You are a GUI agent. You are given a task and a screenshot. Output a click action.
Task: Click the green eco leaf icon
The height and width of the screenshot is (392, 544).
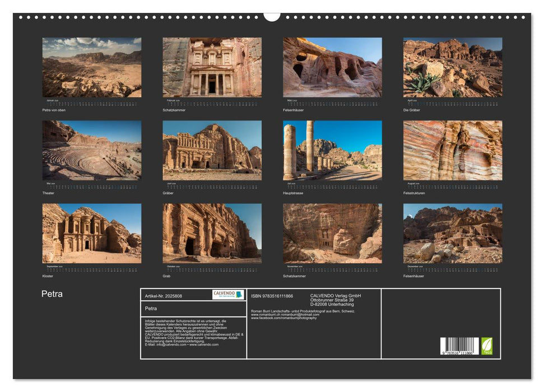pyautogui.click(x=486, y=346)
